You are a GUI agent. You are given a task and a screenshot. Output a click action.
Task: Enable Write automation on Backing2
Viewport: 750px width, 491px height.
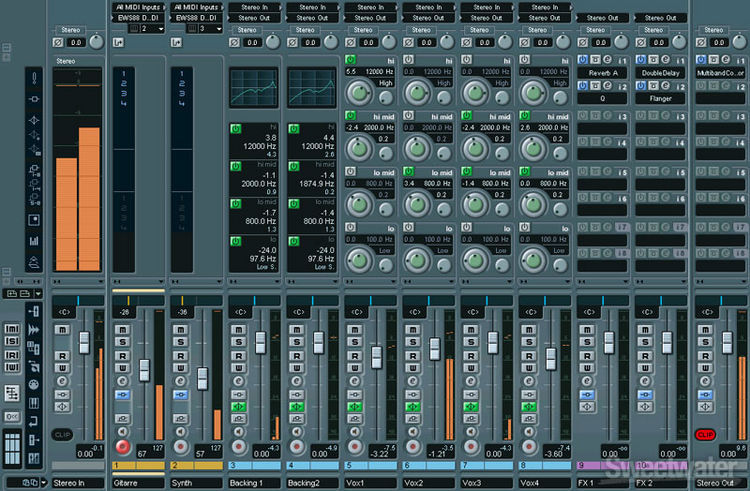297,368
